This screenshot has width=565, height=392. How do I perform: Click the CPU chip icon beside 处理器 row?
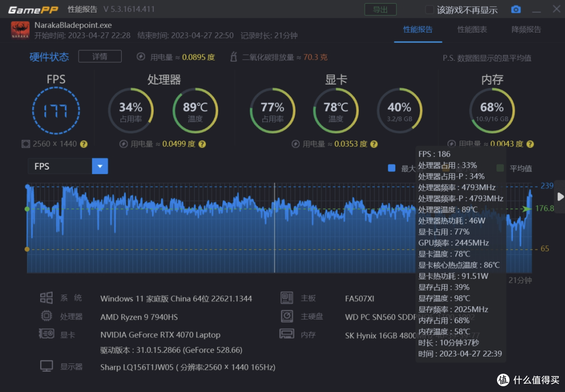click(x=47, y=316)
